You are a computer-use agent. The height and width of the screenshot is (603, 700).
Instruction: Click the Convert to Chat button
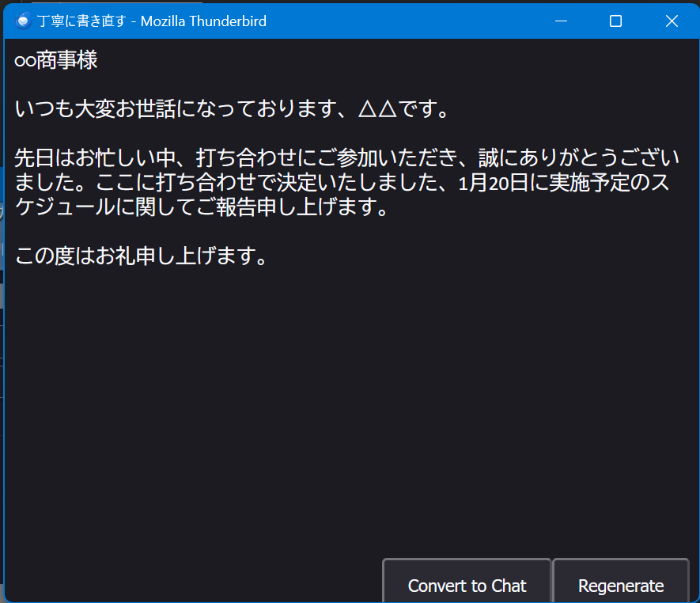point(467,581)
